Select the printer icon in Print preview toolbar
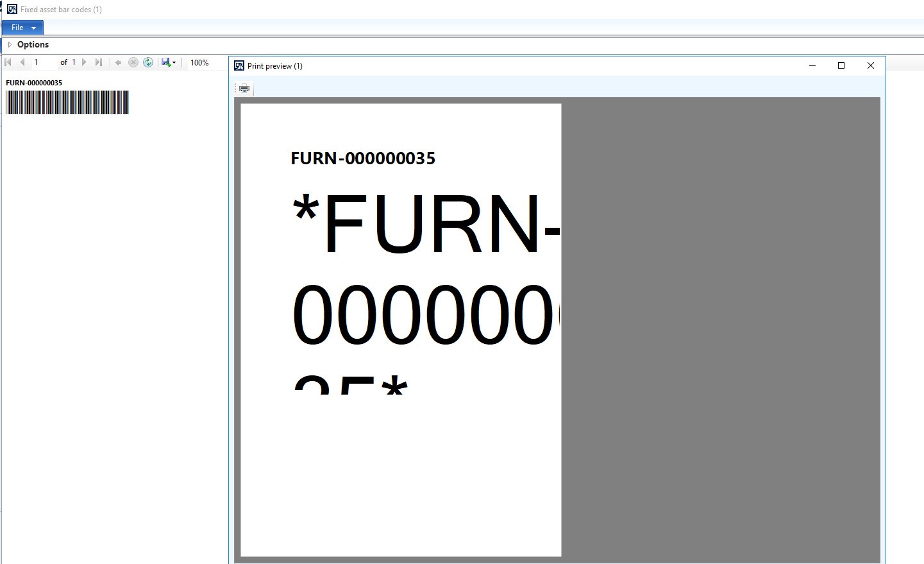Viewport: 924px width, 564px height. pyautogui.click(x=244, y=88)
